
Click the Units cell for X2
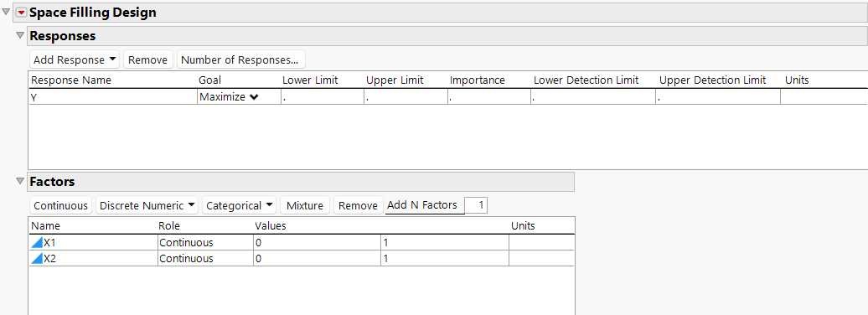tap(541, 259)
